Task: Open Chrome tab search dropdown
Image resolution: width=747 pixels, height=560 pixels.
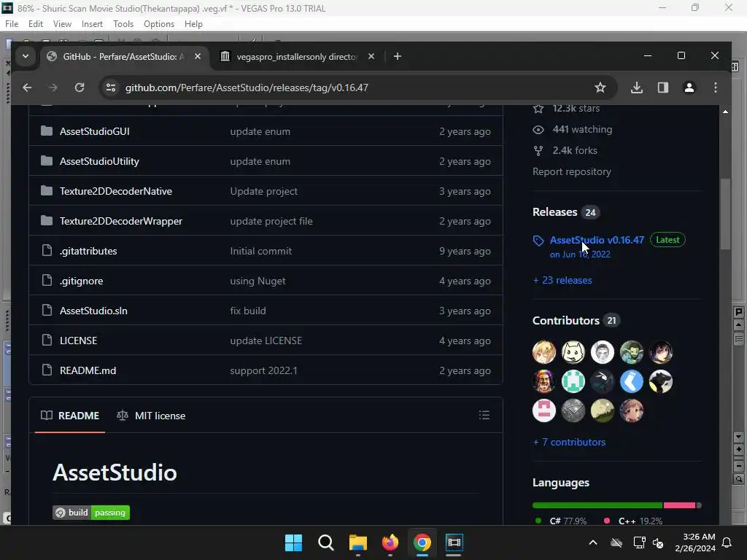Action: pyautogui.click(x=26, y=57)
